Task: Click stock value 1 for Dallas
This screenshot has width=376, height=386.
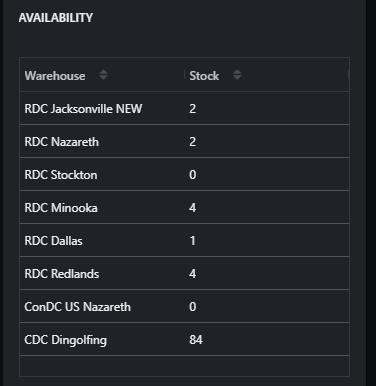Action: (193, 241)
